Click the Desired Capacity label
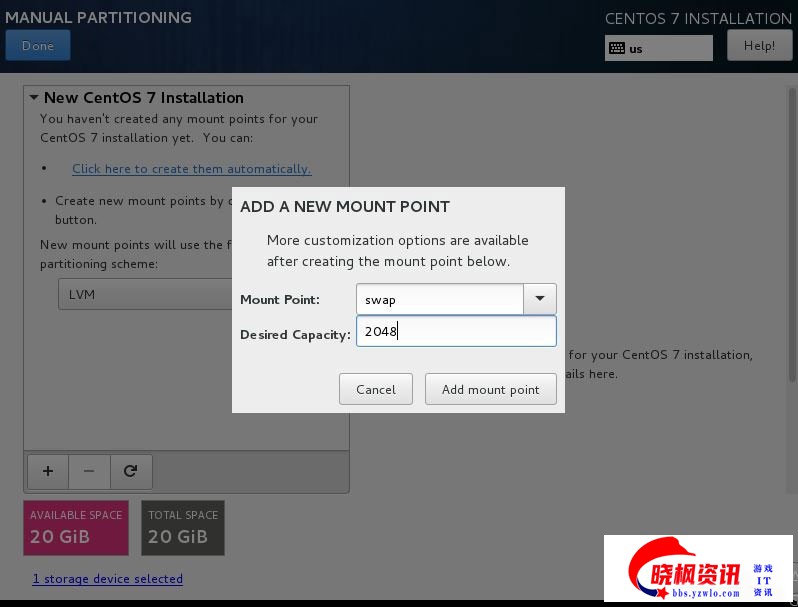The image size is (798, 607). [295, 334]
